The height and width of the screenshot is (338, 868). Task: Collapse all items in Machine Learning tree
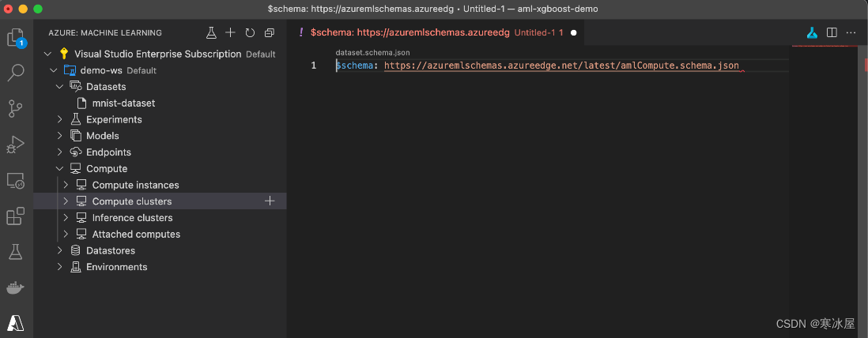[270, 32]
